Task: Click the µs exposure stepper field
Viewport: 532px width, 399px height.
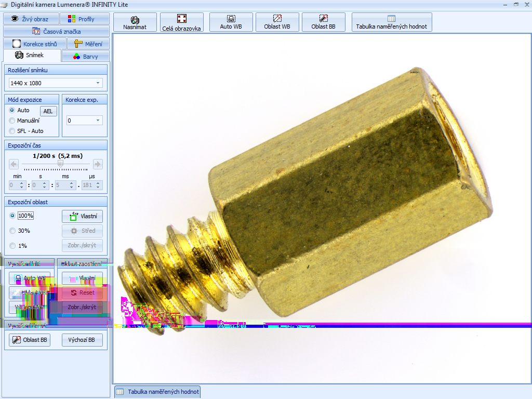Action: (91, 185)
